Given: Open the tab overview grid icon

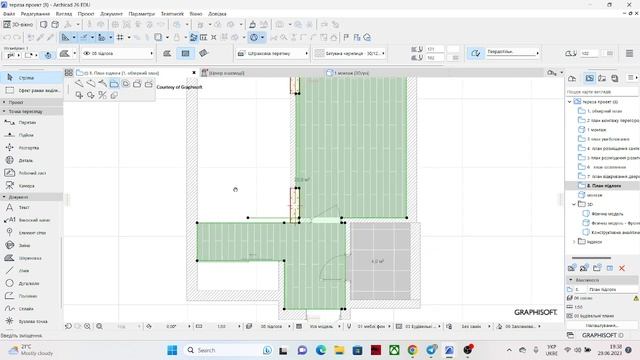Looking at the screenshot, I should point(69,73).
